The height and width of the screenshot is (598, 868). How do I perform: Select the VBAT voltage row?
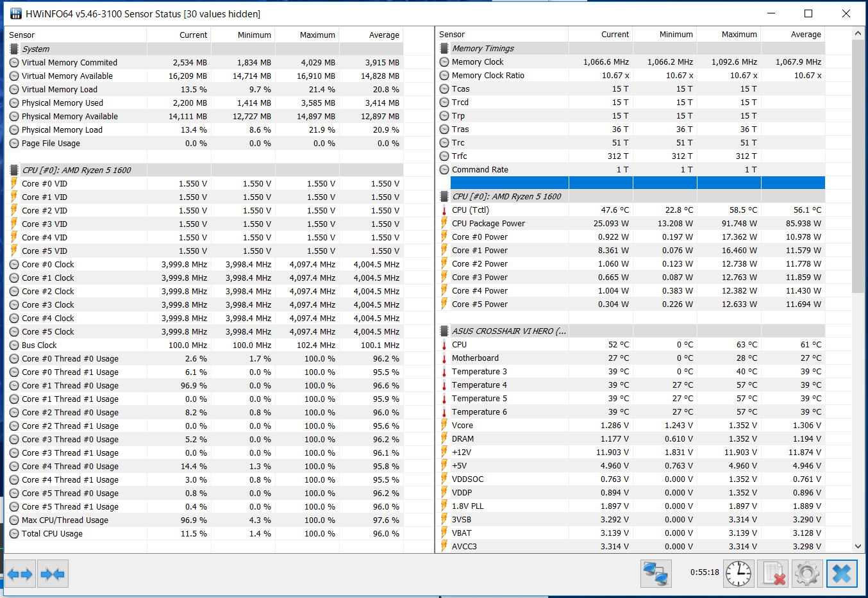point(630,533)
